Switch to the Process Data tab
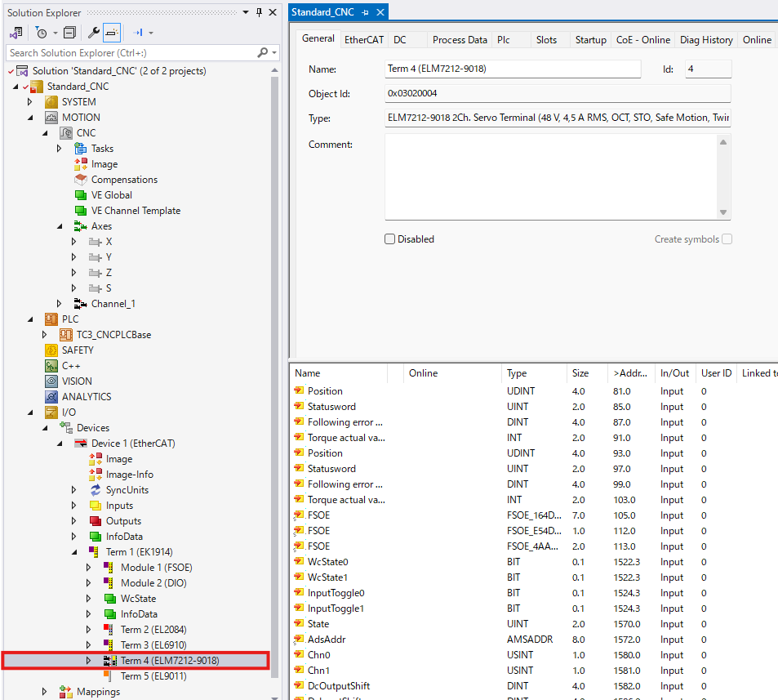Screen dimensions: 778x700 [460, 40]
